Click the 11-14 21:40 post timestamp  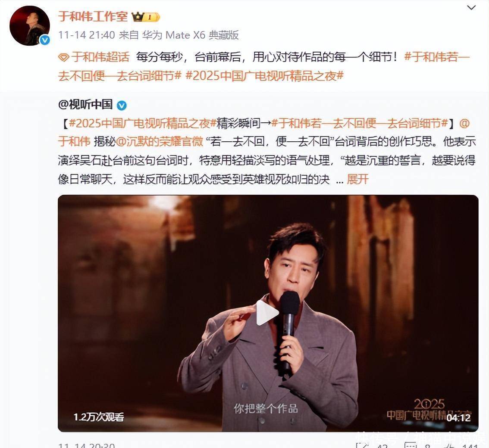[87, 35]
